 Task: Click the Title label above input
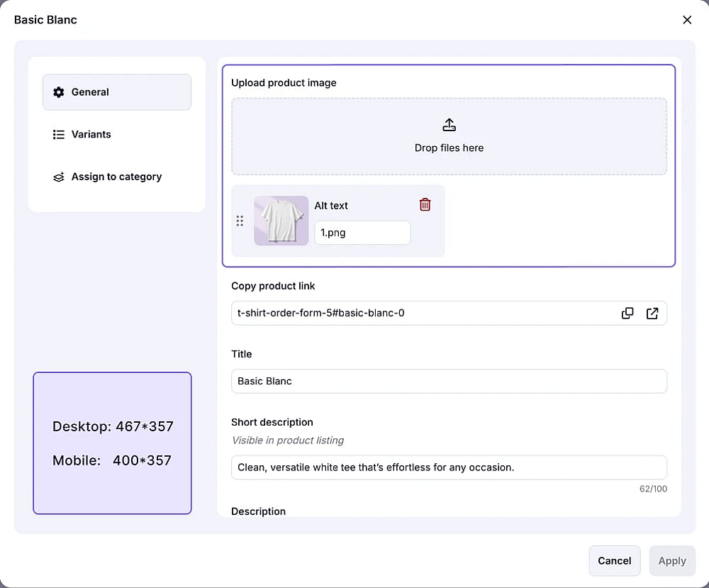pyautogui.click(x=242, y=354)
